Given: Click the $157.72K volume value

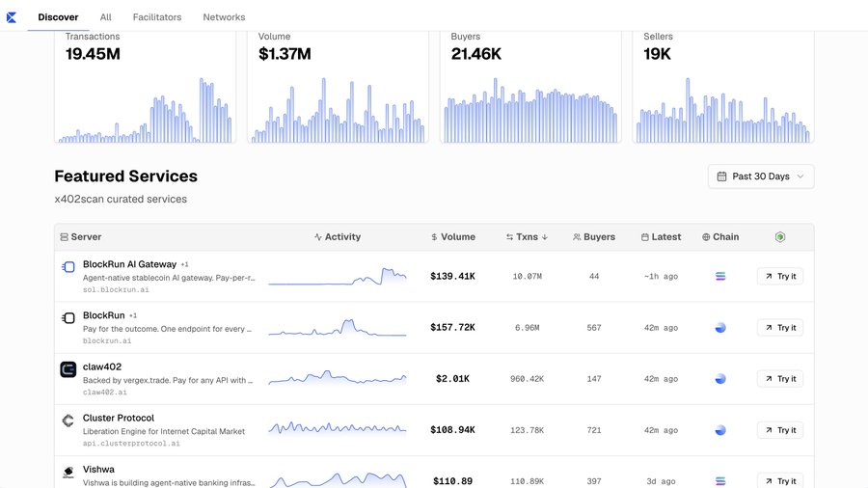Looking at the screenshot, I should (x=453, y=328).
